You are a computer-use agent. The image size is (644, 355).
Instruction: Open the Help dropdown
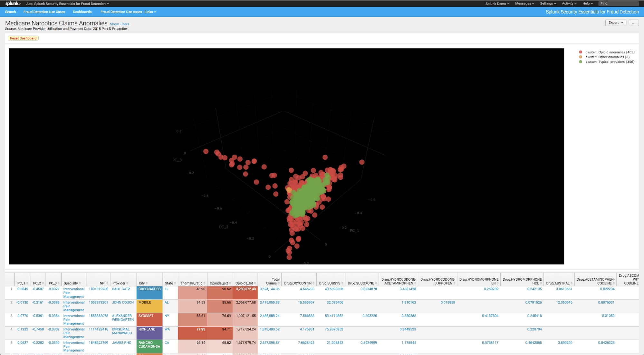tap(588, 4)
